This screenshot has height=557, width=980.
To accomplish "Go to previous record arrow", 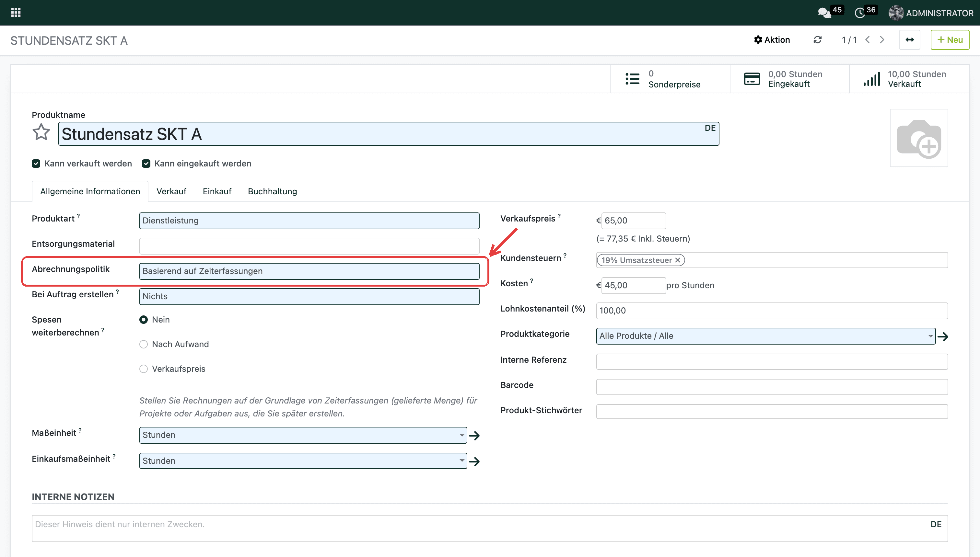I will pyautogui.click(x=868, y=40).
